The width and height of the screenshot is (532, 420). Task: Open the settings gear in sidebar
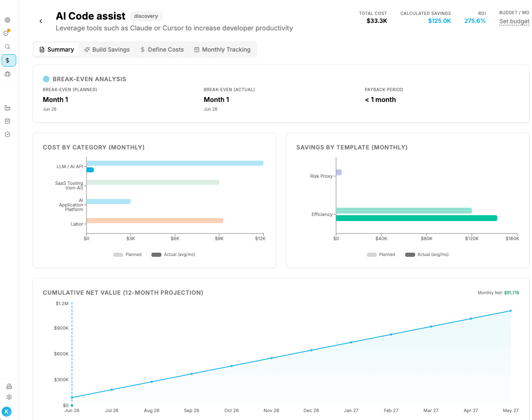[x=9, y=397]
